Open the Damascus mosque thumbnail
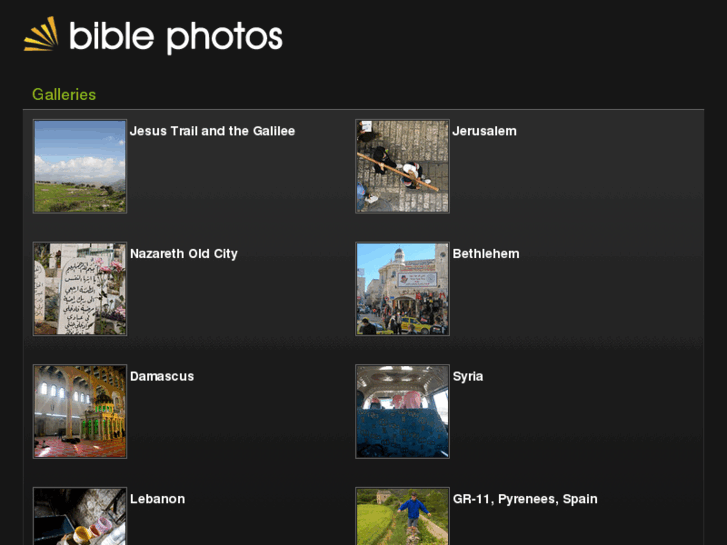727x545 pixels. [80, 411]
